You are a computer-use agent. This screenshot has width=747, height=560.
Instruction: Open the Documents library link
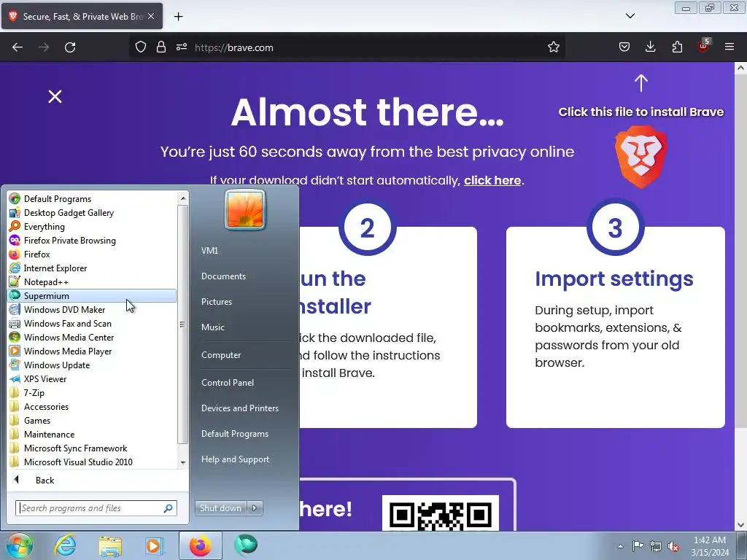pos(223,276)
